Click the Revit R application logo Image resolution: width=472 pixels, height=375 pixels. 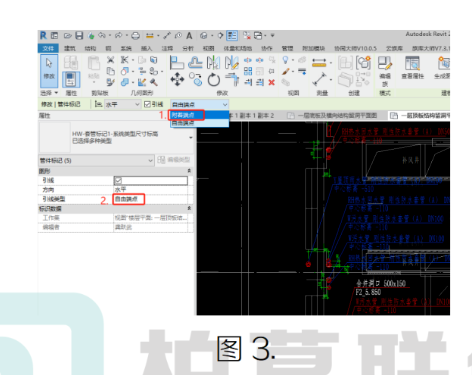(x=43, y=35)
